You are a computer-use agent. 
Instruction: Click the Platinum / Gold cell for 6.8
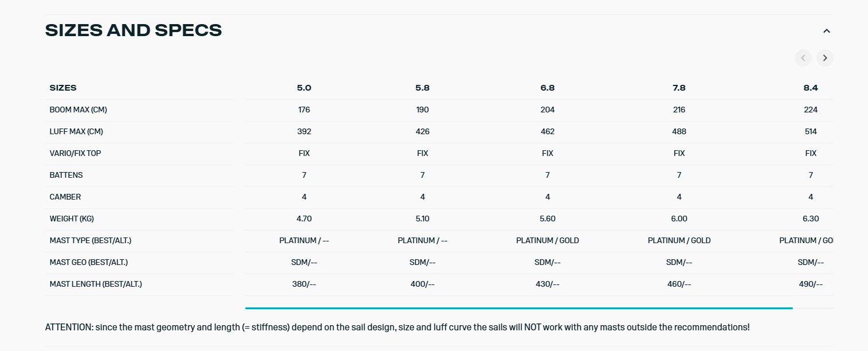547,240
